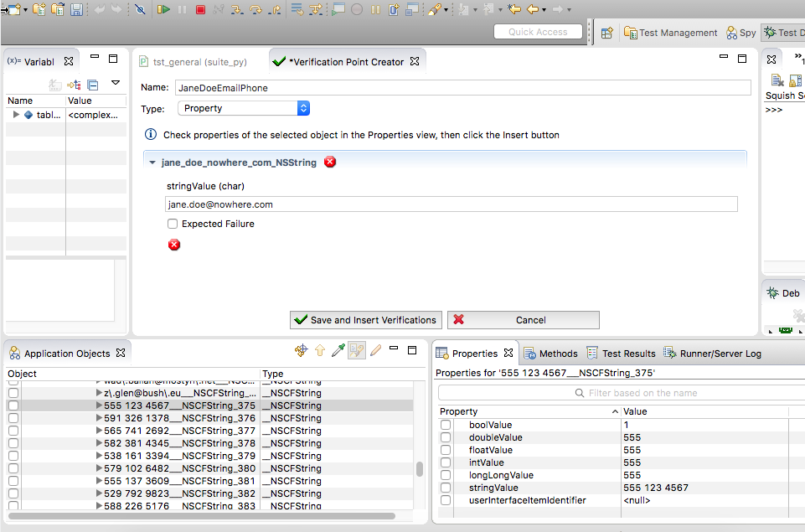This screenshot has width=805, height=532.
Task: Open the Test Management perspective
Action: pos(670,33)
